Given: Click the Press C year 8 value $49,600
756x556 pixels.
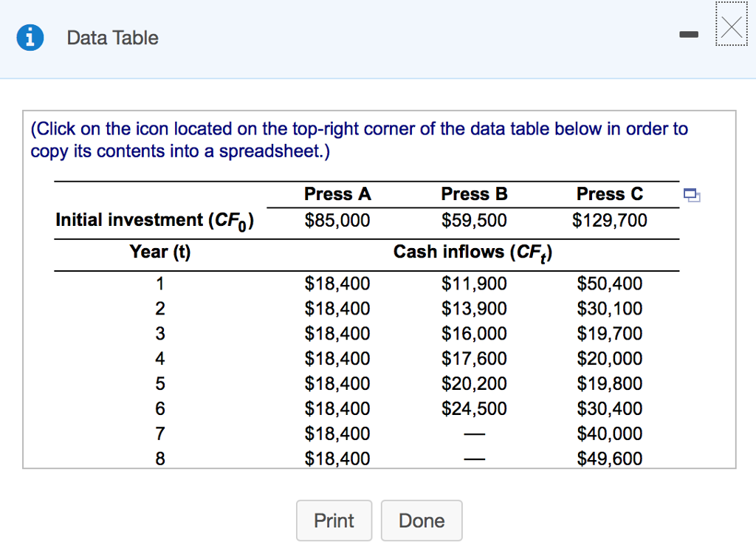Looking at the screenshot, I should 610,459.
